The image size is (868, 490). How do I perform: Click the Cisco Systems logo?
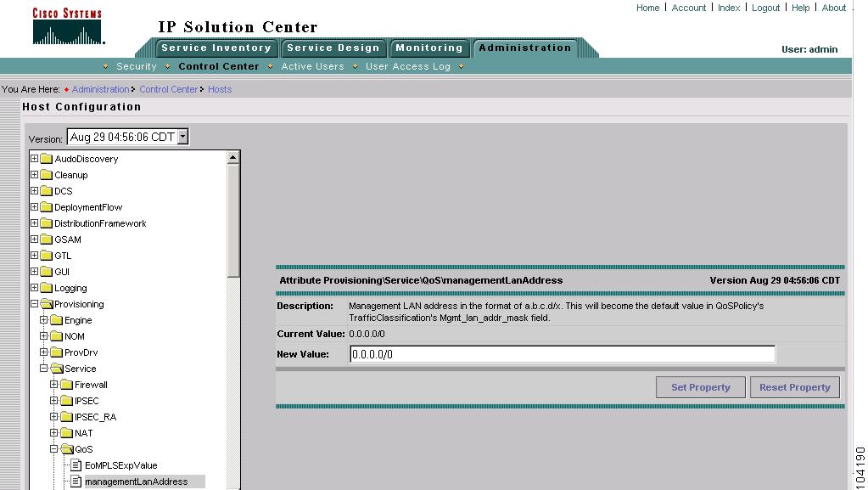click(68, 26)
